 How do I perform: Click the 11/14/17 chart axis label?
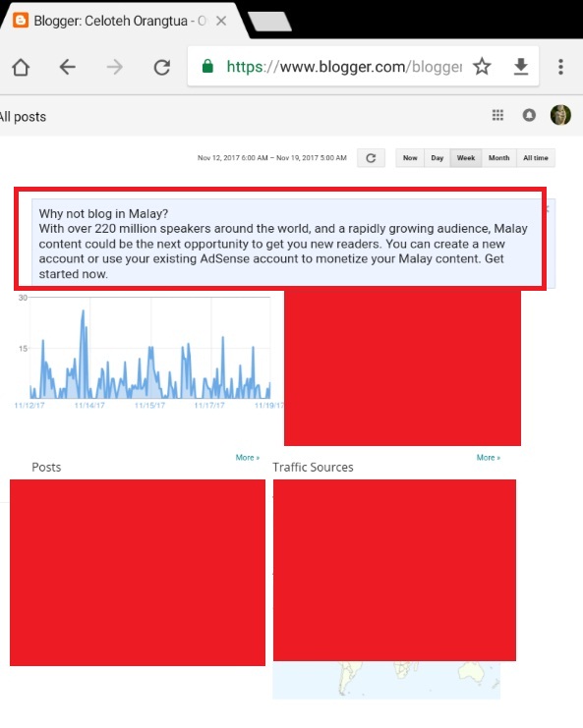pyautogui.click(x=89, y=406)
